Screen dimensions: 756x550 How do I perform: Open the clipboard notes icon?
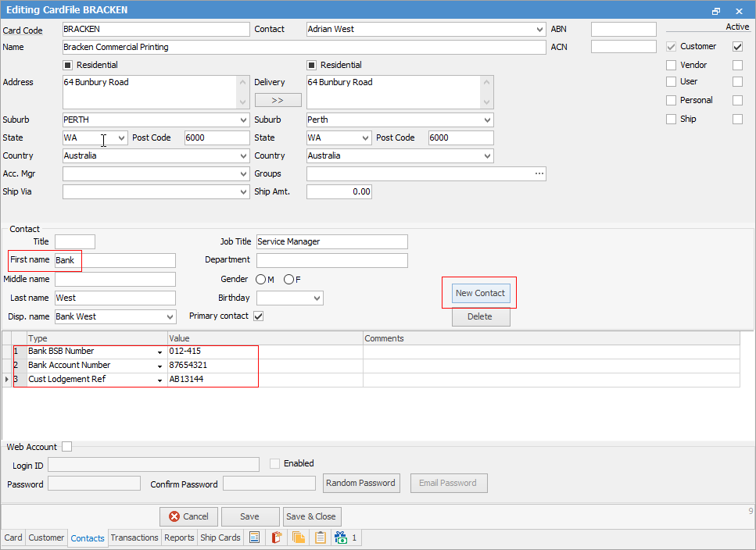321,537
